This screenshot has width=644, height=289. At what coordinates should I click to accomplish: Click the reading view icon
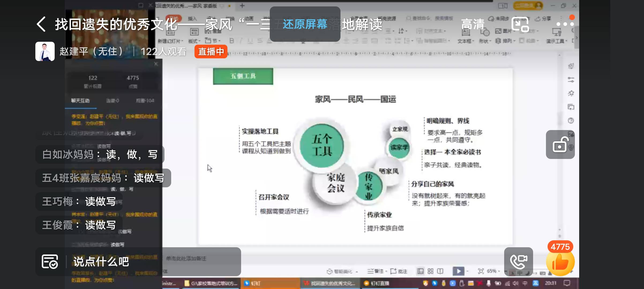coord(440,271)
